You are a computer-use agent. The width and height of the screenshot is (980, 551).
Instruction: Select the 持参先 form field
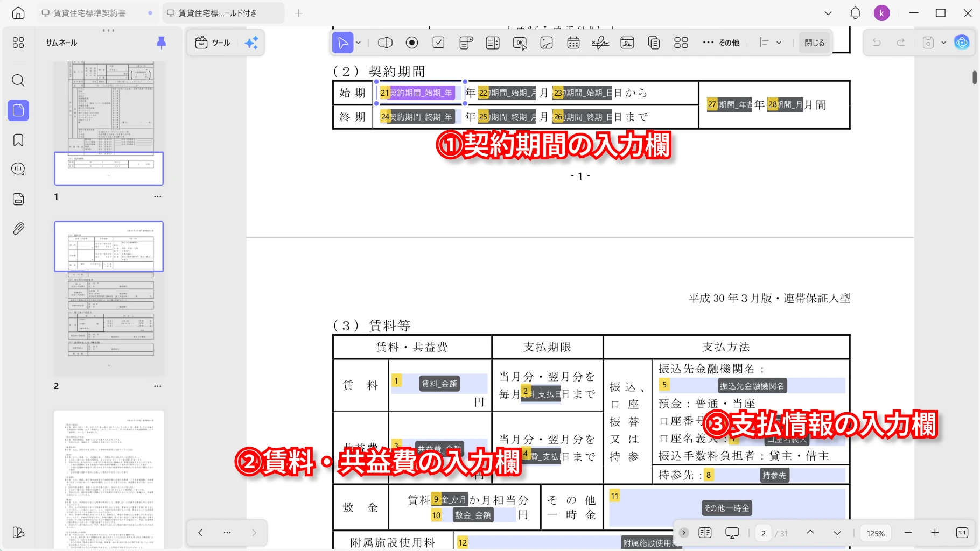[x=774, y=475]
